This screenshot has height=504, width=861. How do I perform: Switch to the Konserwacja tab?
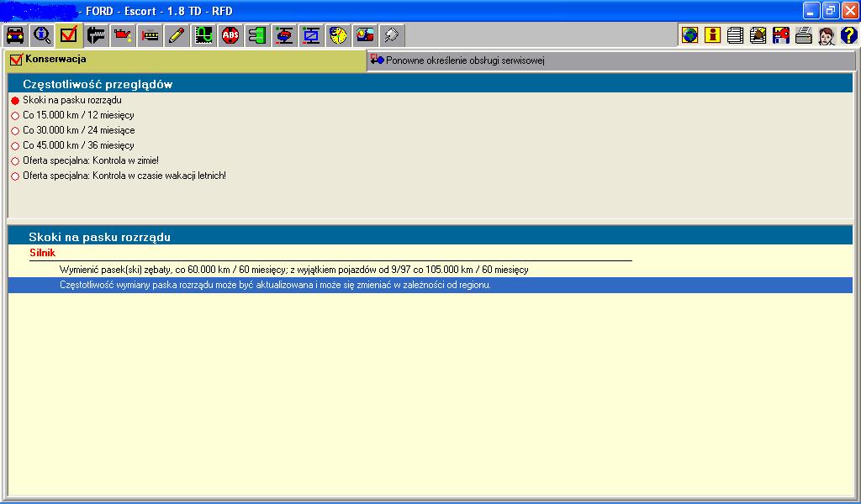(55, 60)
